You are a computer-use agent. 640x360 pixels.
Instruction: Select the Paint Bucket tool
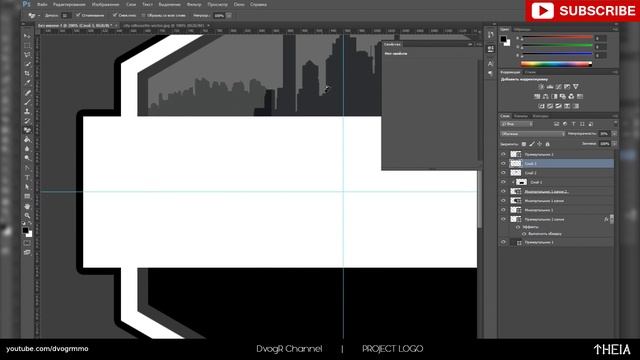coord(27,140)
